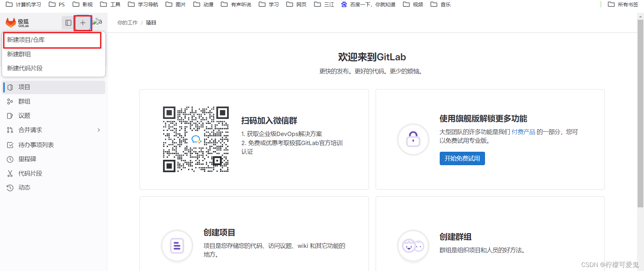The height and width of the screenshot is (271, 644).
Task: Open the 图片 bookmark folder
Action: click(176, 4)
